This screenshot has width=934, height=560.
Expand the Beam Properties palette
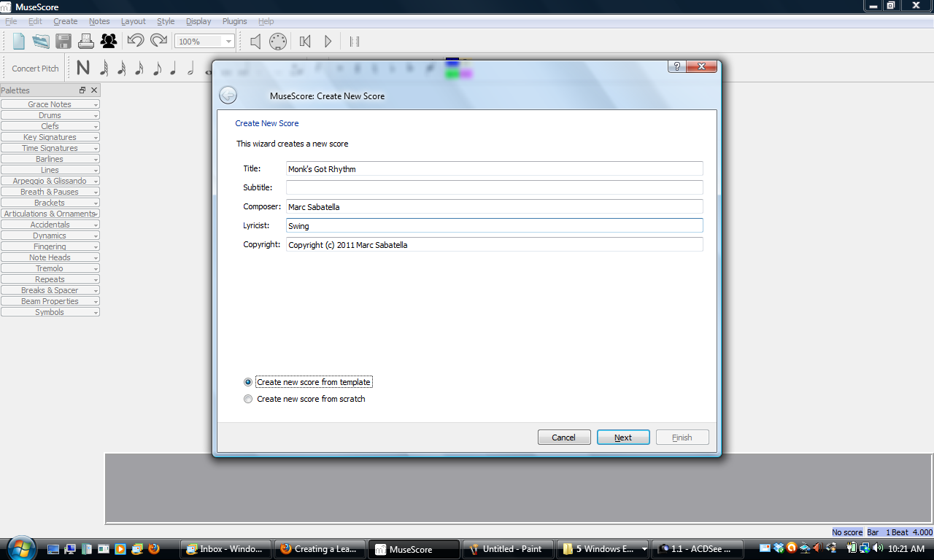click(50, 301)
